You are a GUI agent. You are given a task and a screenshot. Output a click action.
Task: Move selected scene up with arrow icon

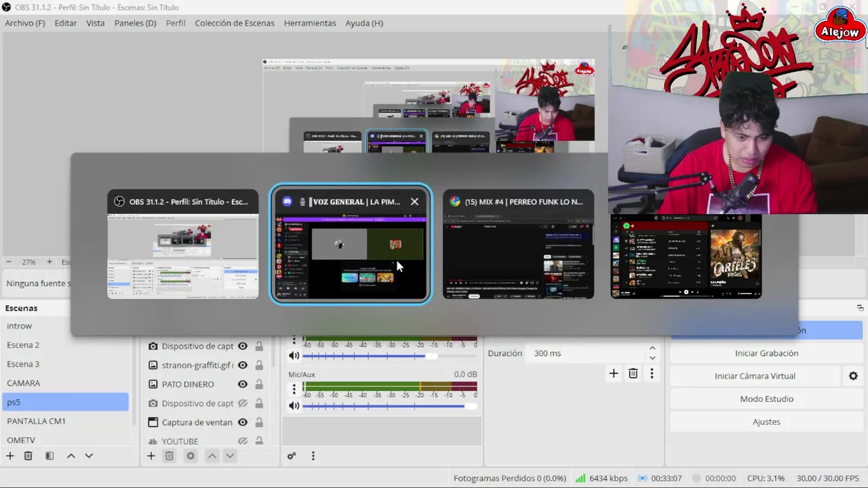pos(71,456)
